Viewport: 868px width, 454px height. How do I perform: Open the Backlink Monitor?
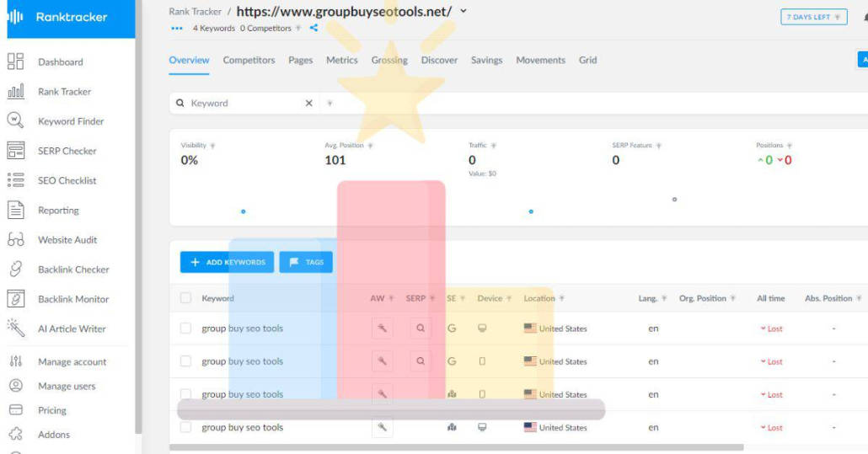point(73,299)
